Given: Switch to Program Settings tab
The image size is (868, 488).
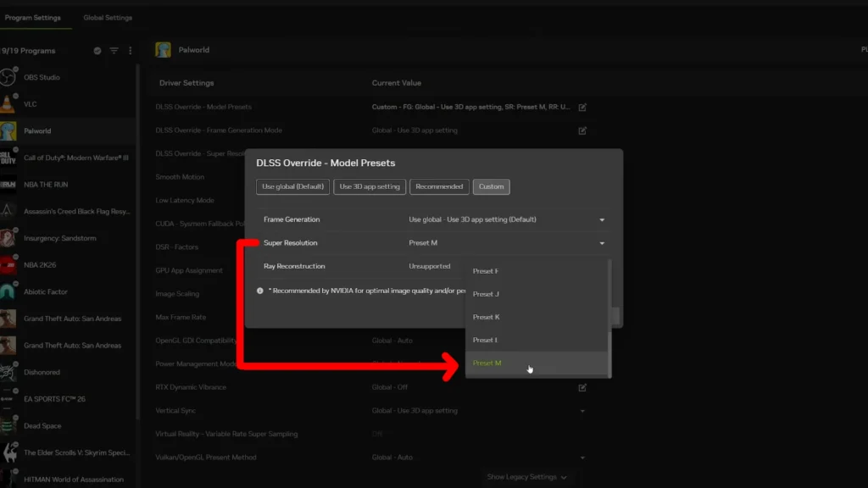Looking at the screenshot, I should tap(33, 18).
